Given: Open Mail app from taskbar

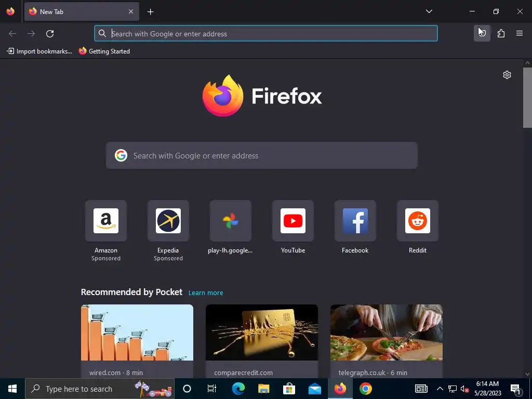Looking at the screenshot, I should click(x=315, y=389).
